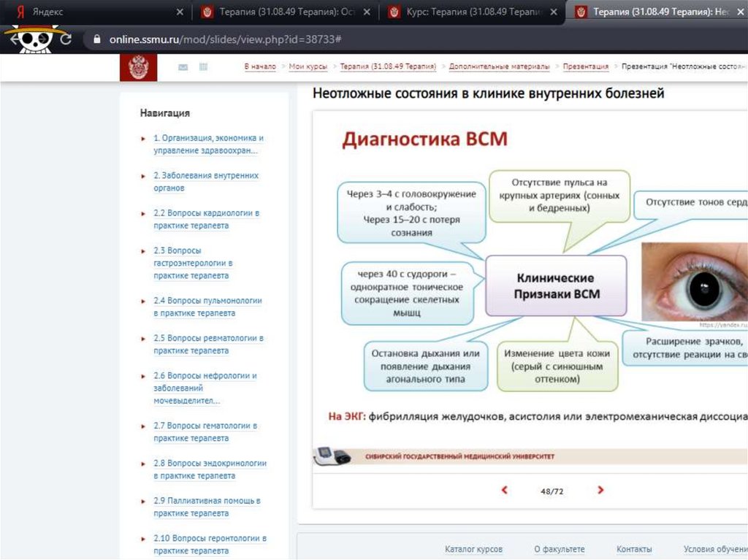Click the blood pressure monitor image on slide
The width and height of the screenshot is (748, 560).
(332, 456)
